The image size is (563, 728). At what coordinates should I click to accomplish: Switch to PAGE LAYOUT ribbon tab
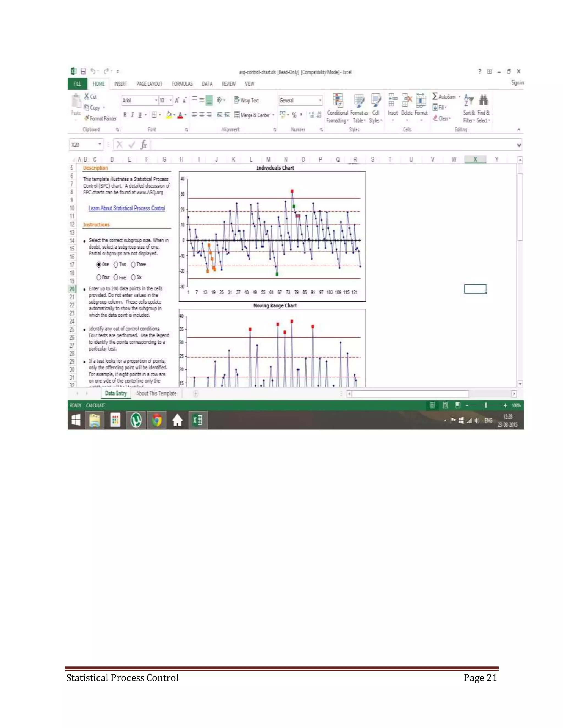[149, 84]
